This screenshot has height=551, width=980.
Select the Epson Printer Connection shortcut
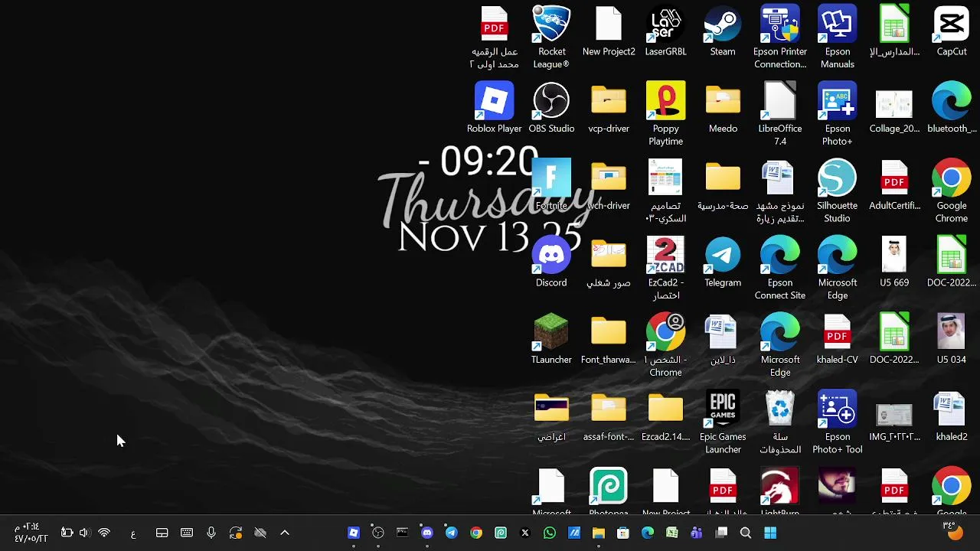click(x=780, y=36)
